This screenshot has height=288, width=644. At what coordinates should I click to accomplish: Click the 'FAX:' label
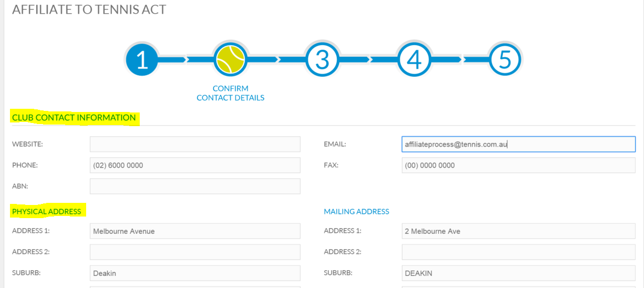click(x=331, y=165)
